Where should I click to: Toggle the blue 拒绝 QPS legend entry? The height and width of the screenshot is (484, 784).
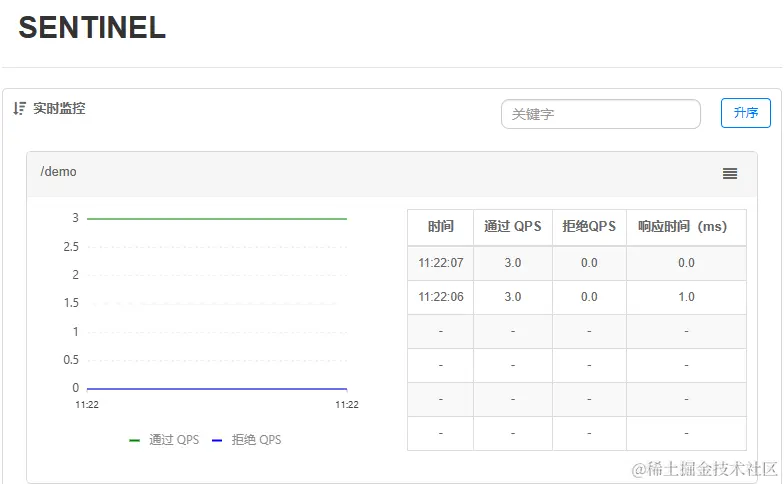coord(246,440)
